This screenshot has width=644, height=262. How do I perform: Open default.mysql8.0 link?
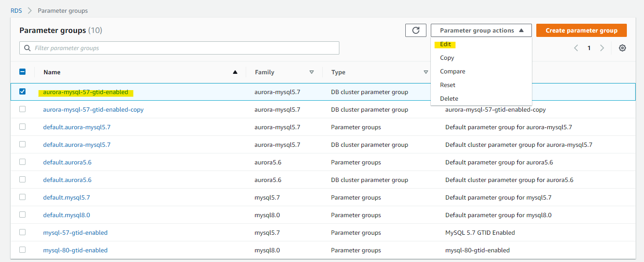[66, 215]
